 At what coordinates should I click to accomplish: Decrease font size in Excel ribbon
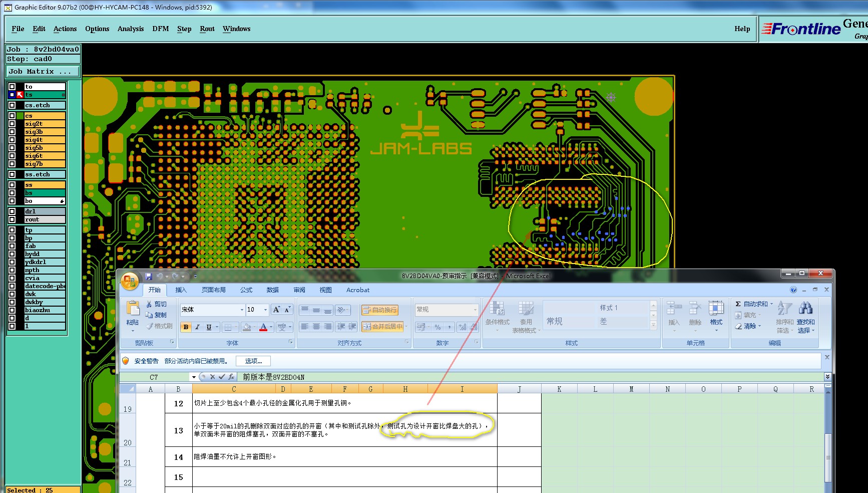point(287,310)
